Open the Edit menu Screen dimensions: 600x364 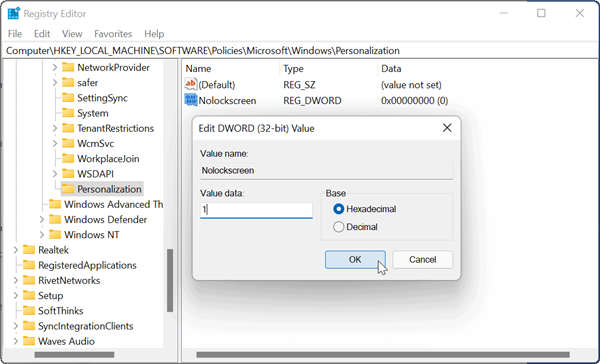(x=42, y=34)
